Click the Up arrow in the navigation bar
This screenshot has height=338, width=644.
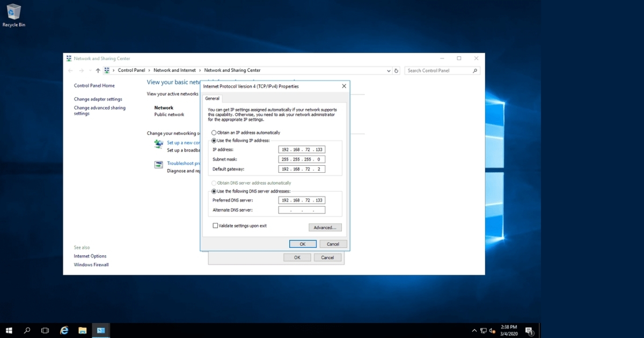[97, 70]
